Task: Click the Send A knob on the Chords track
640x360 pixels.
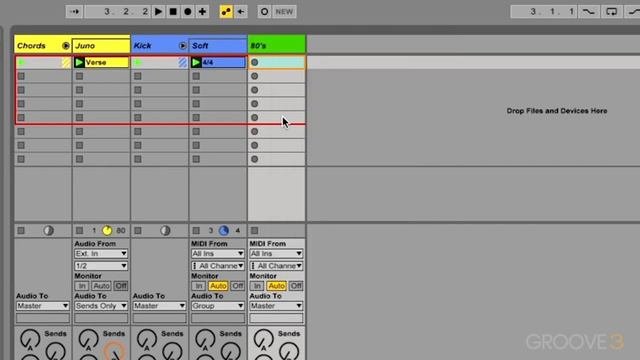Action: click(x=30, y=340)
